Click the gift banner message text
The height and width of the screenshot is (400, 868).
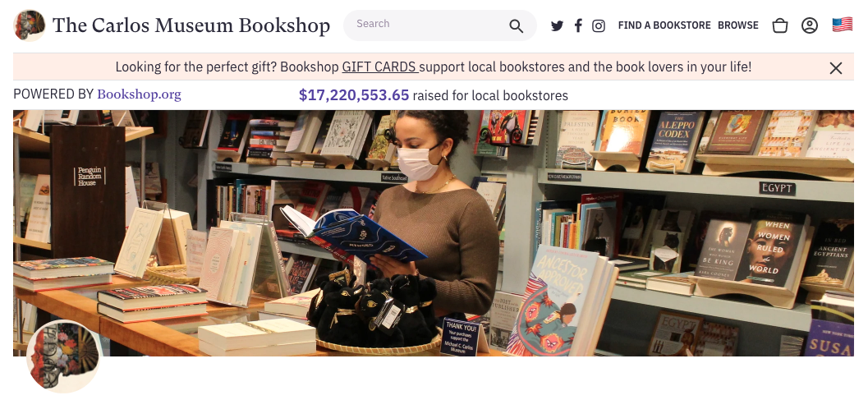tap(434, 67)
